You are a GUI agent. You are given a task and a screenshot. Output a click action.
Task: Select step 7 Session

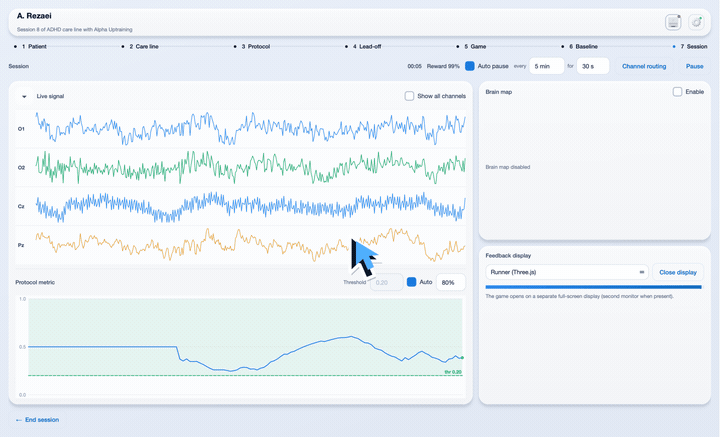(693, 46)
